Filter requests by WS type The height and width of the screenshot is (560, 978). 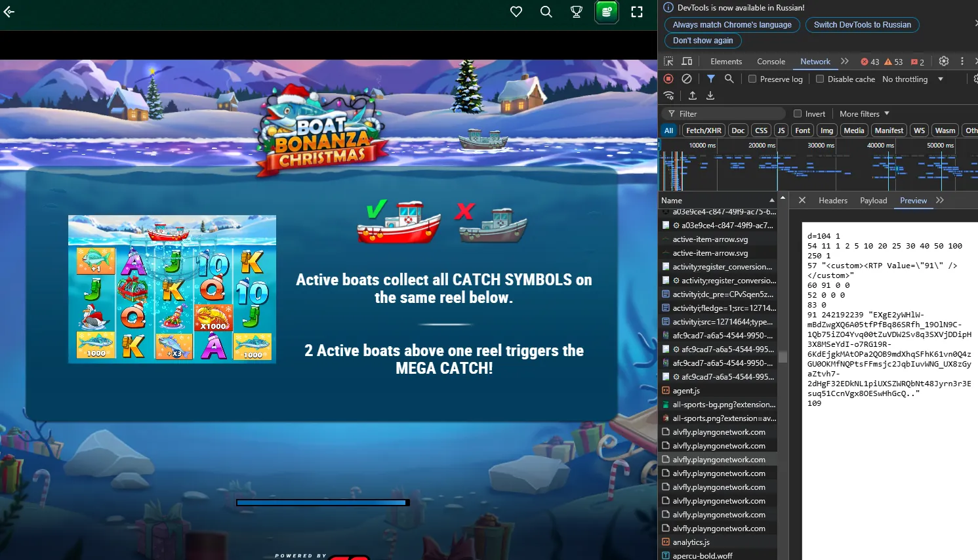coord(919,130)
